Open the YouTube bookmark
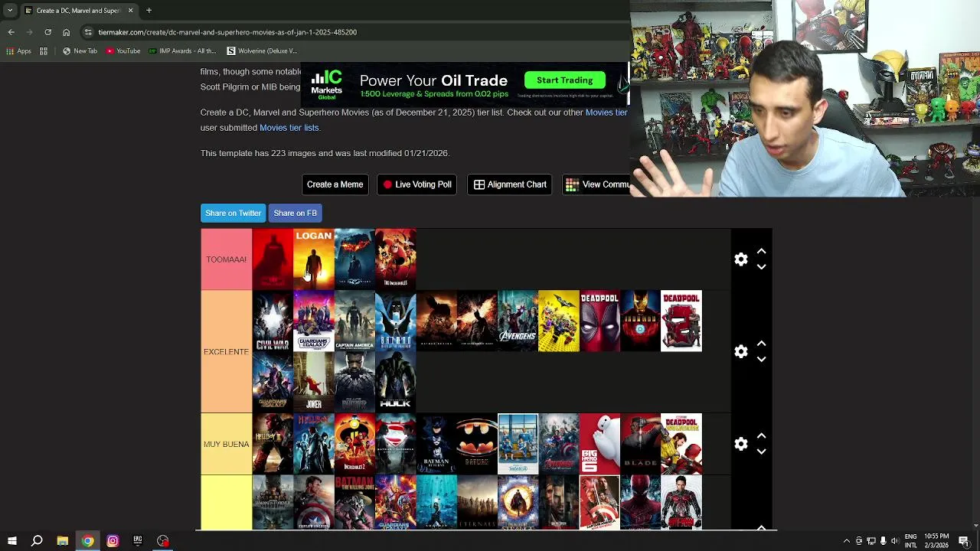Viewport: 980px width, 551px height. (123, 51)
